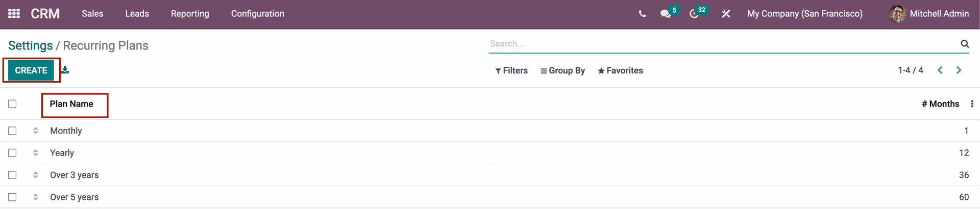Image resolution: width=980 pixels, height=209 pixels.
Task: Click the download export icon beside Create
Action: tap(65, 70)
